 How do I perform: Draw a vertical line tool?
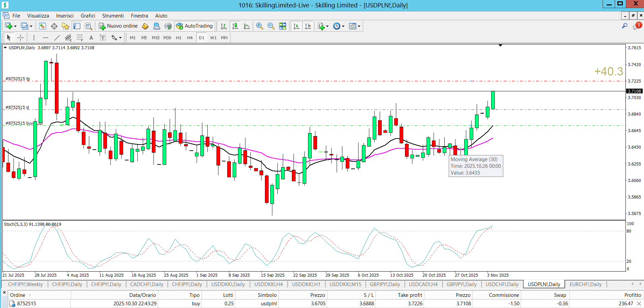(x=34, y=38)
